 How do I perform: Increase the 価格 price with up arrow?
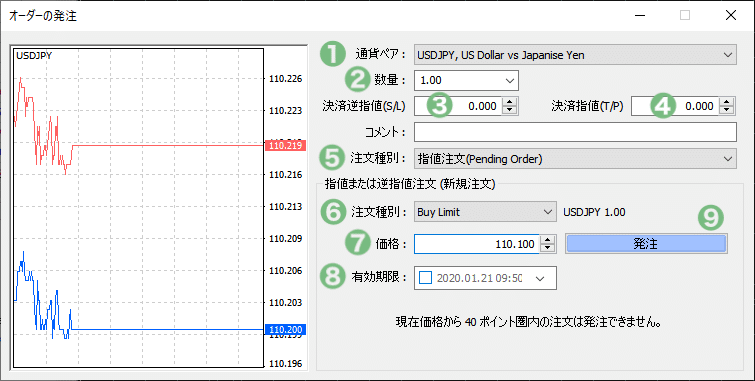coord(547,239)
